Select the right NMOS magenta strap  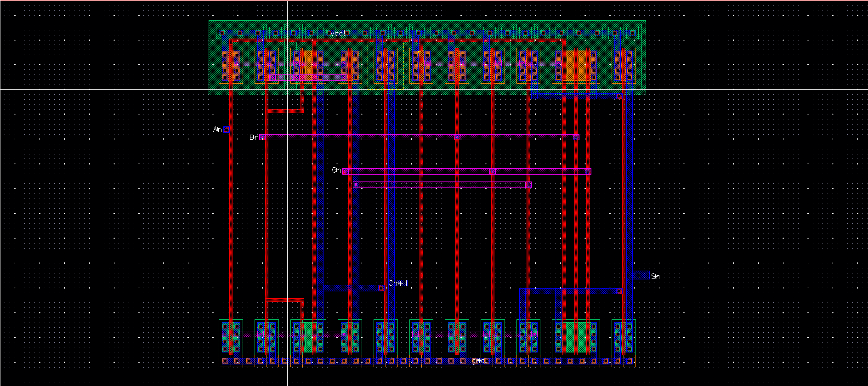(x=475, y=334)
